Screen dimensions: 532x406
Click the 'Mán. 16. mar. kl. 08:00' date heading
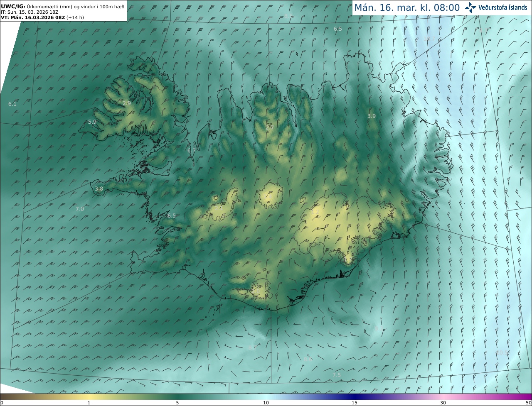coord(406,7)
